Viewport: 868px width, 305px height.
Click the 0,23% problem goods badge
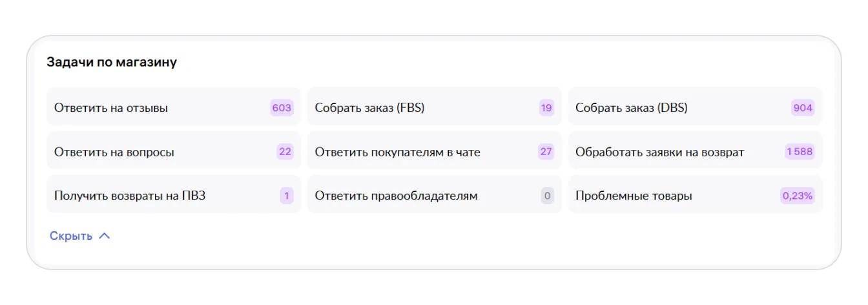click(x=798, y=196)
